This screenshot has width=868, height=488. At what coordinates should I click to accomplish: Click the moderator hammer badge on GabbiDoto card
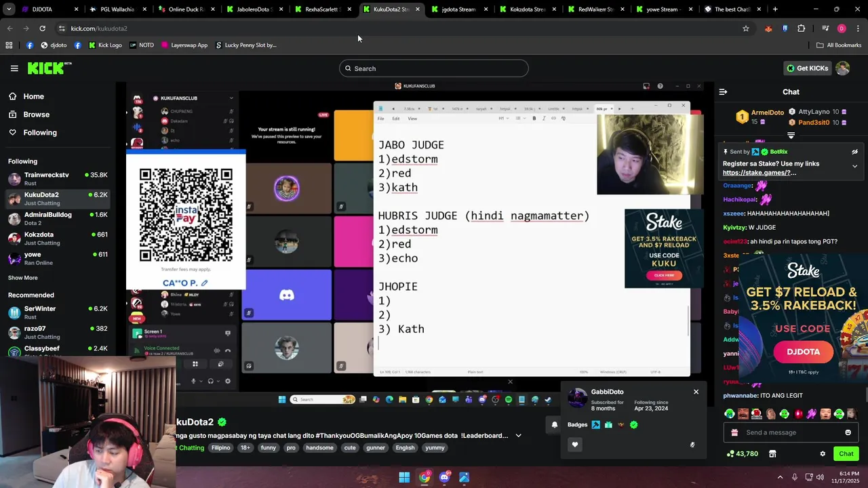click(x=595, y=425)
